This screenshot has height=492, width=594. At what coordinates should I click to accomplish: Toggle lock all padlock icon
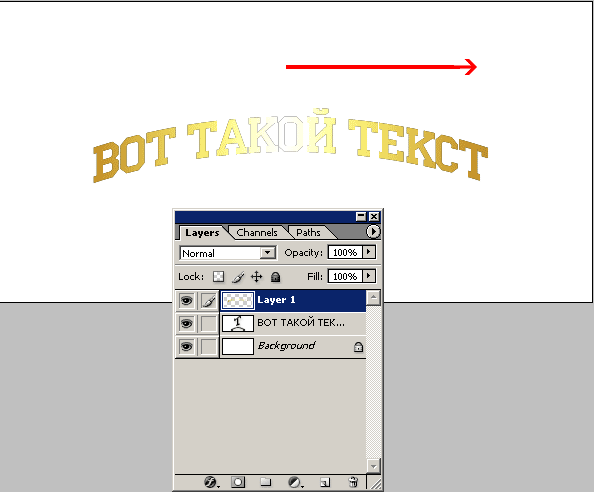275,277
